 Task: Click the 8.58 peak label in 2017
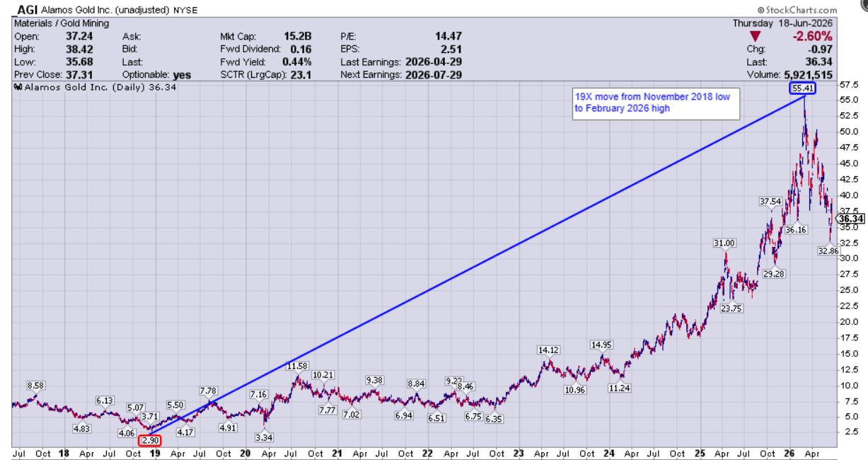[x=35, y=385]
